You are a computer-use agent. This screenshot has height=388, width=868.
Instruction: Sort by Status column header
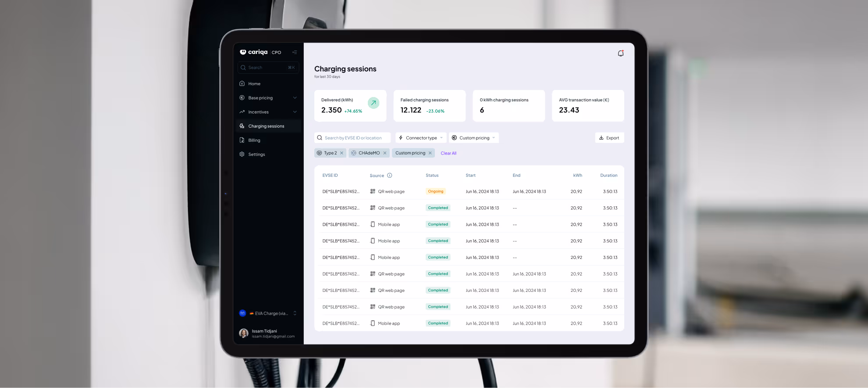tap(432, 175)
